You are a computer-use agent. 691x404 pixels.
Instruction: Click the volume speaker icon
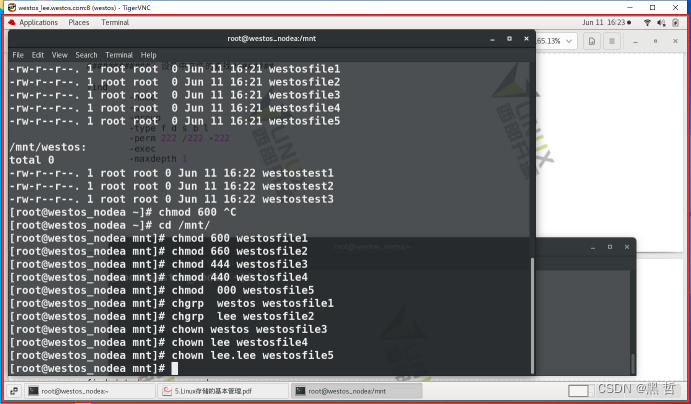(661, 22)
